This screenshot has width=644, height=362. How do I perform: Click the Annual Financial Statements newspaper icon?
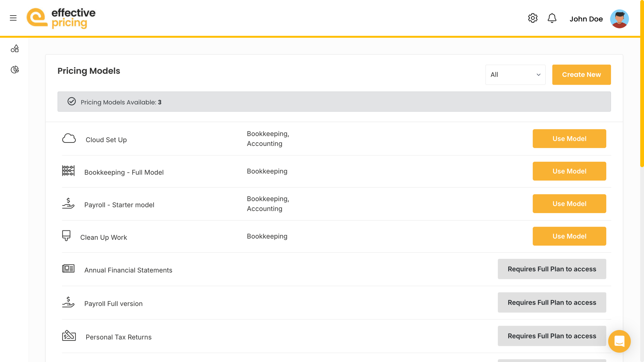point(68,269)
